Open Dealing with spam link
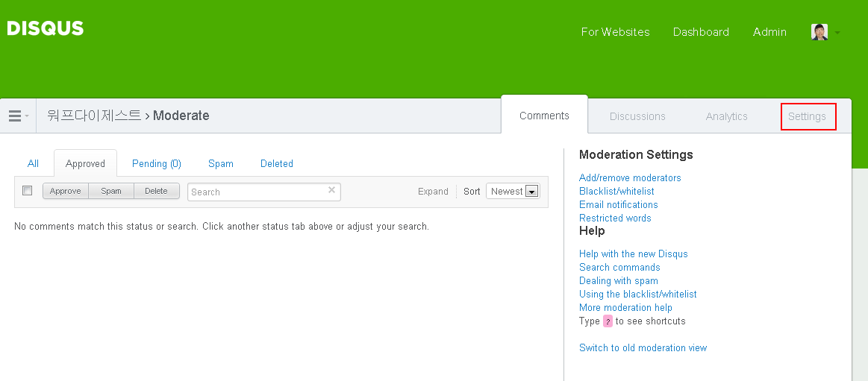868x381 pixels. (618, 281)
